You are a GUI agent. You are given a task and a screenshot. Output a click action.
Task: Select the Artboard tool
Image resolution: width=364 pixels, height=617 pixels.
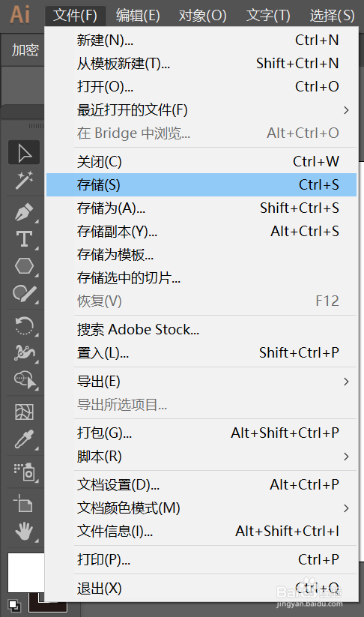point(24,503)
